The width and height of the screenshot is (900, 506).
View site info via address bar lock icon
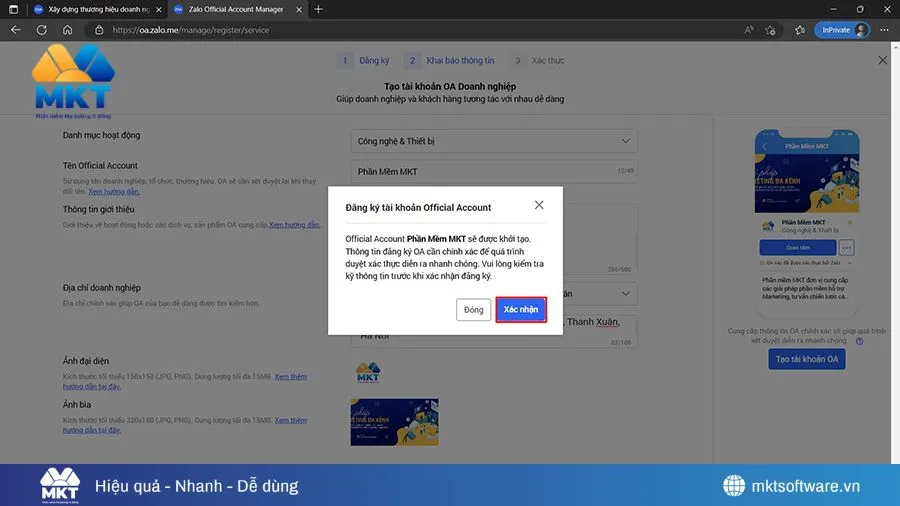tap(99, 30)
